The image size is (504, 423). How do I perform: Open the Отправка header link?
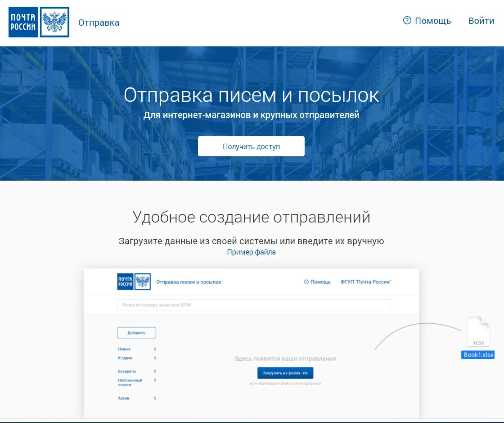pyautogui.click(x=99, y=23)
